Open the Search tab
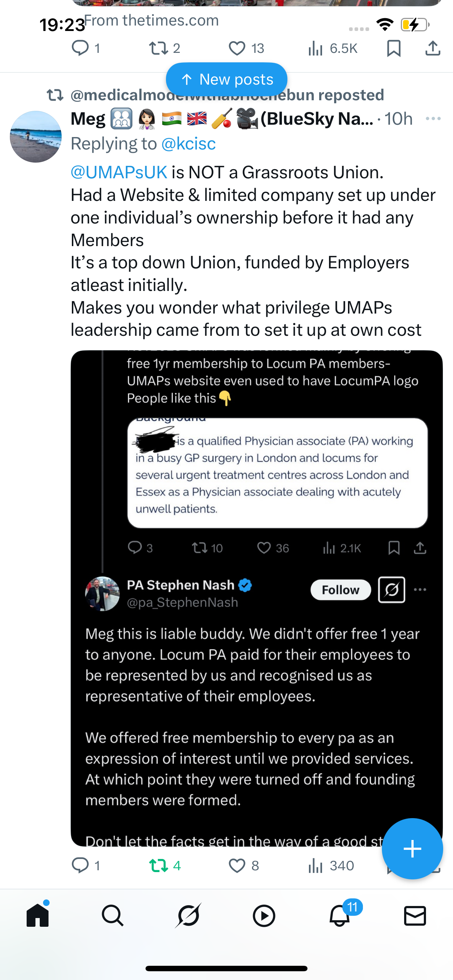453x980 pixels. point(113,915)
